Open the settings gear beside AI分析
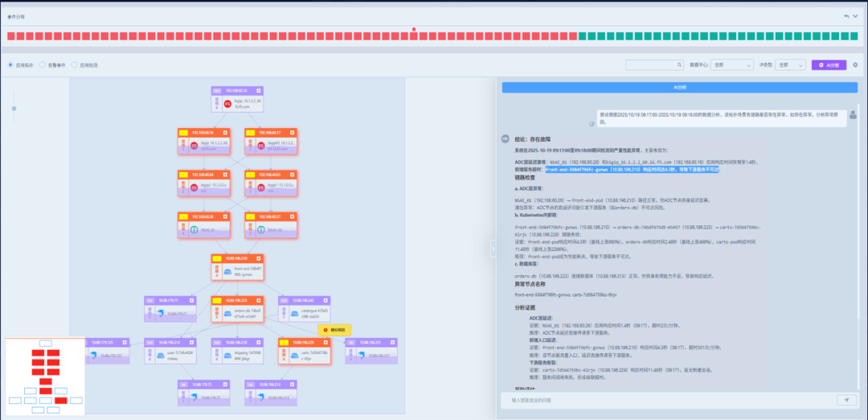This screenshot has width=868, height=420. click(x=855, y=65)
